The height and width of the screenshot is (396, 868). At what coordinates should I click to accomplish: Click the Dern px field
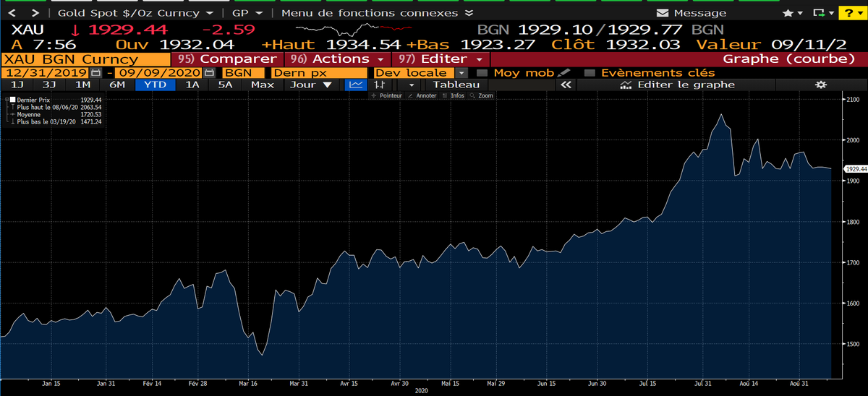(x=319, y=73)
